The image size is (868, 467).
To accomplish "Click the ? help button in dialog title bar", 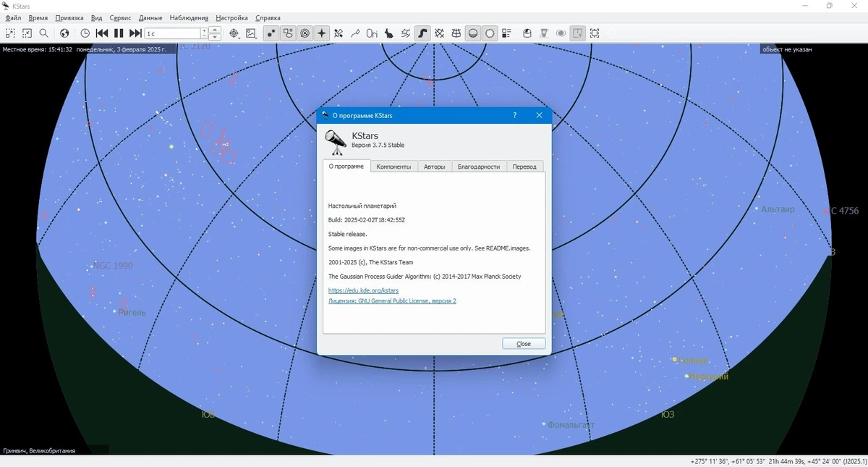I will coord(515,115).
